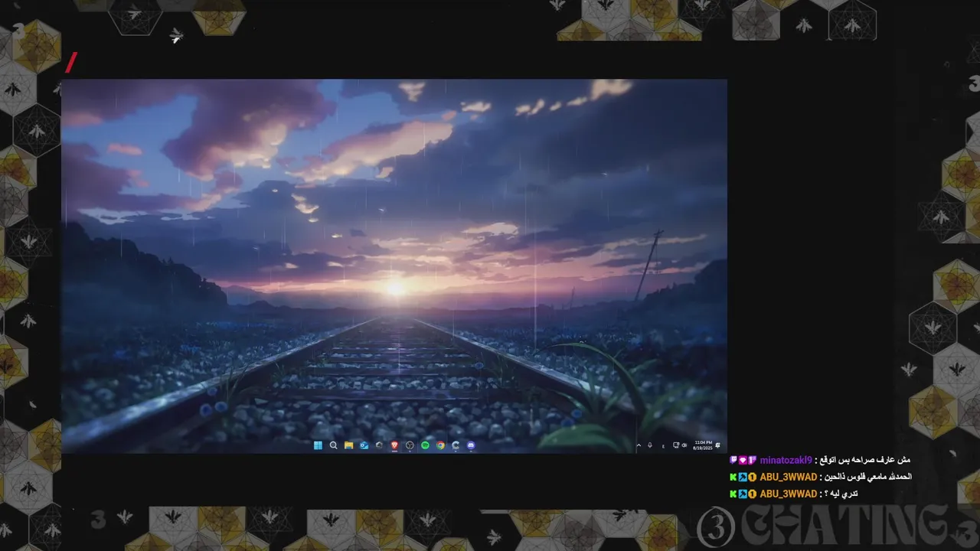Show hidden system tray icons chevron
980x551 pixels.
pos(639,445)
